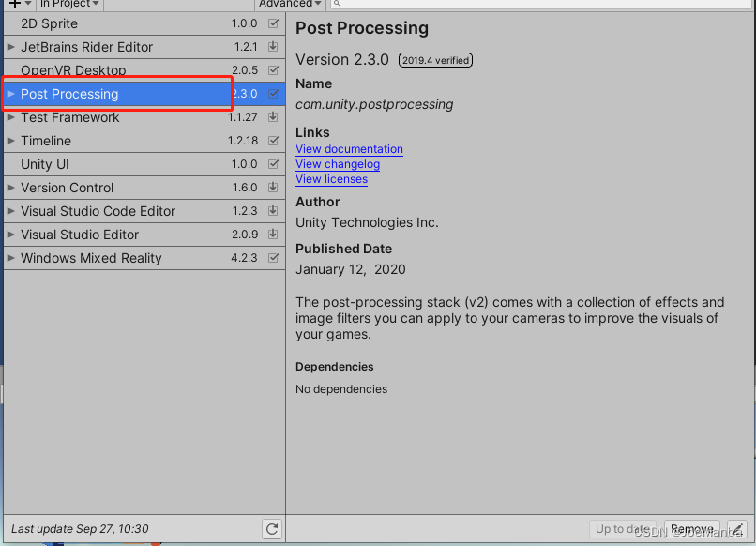Toggle the installed checkmark for Timeline
The width and height of the screenshot is (756, 546).
pyautogui.click(x=272, y=141)
